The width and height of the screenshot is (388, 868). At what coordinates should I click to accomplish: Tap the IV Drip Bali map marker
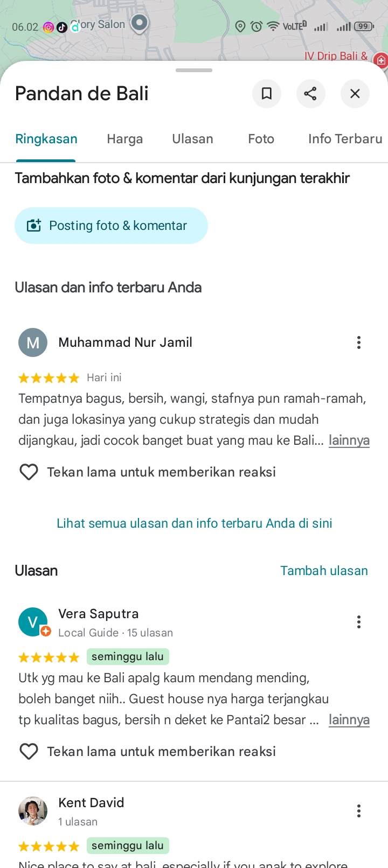(381, 60)
